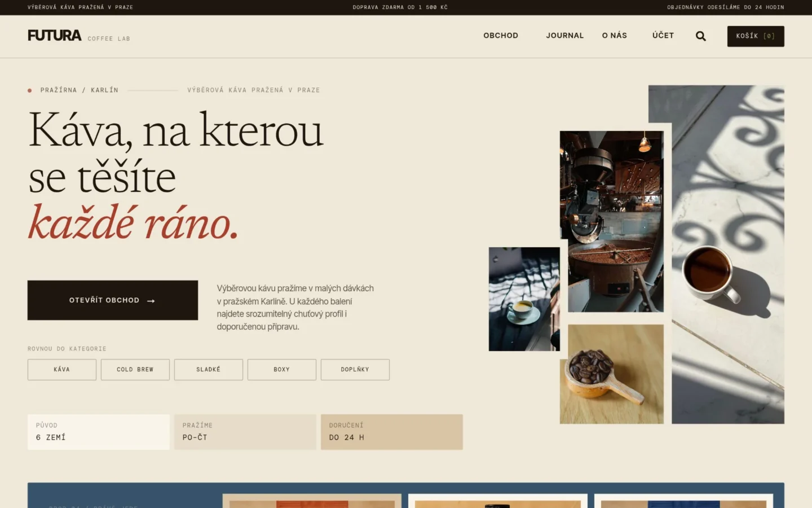The height and width of the screenshot is (508, 812).
Task: Click the coffee beans in scoop photo
Action: coord(612,374)
